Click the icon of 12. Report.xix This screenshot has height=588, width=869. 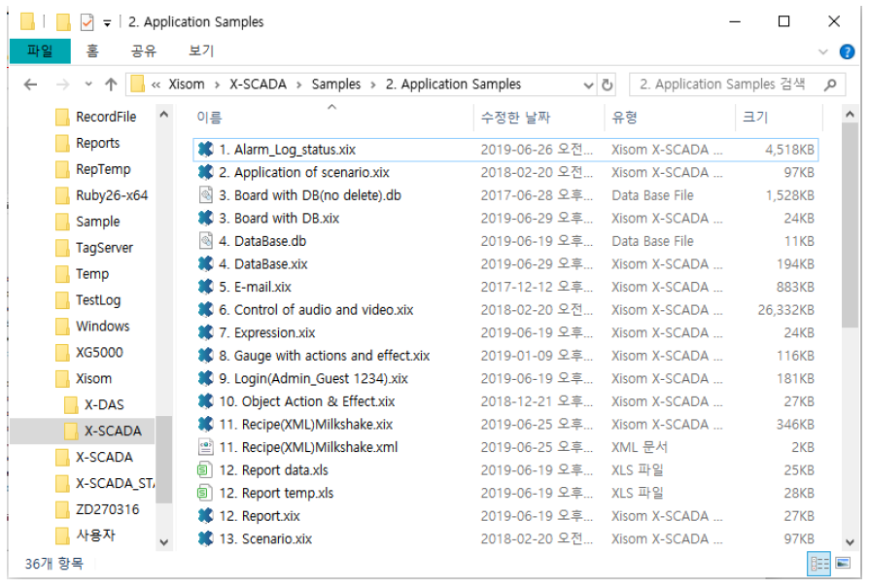tap(206, 516)
